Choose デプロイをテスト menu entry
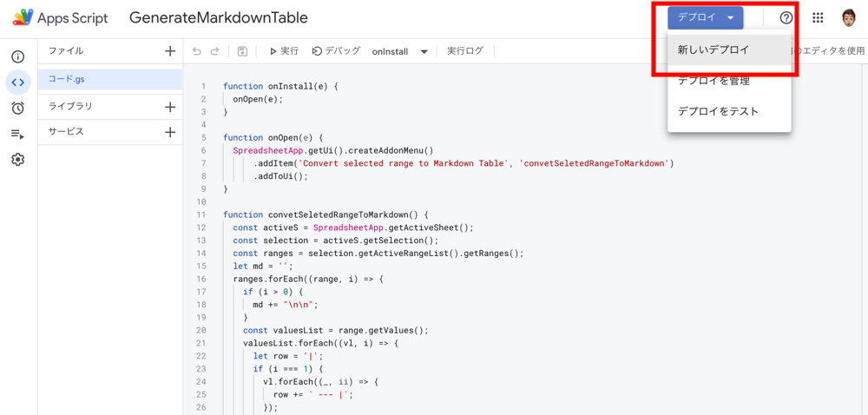 (718, 111)
